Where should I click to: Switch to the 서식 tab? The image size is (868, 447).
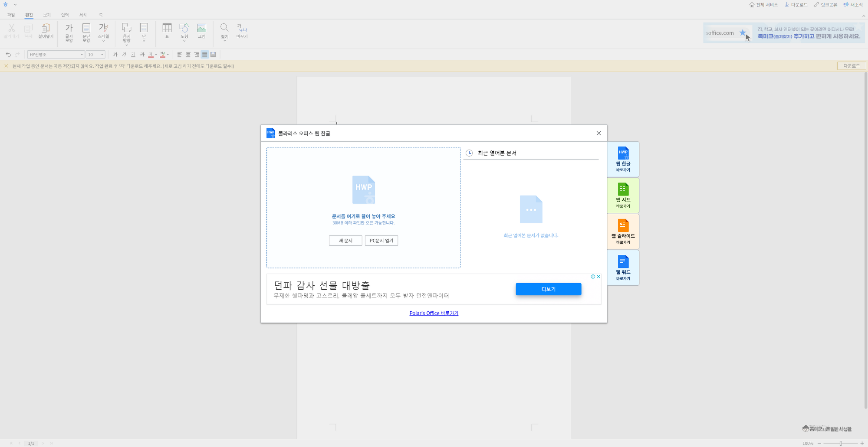pyautogui.click(x=83, y=15)
